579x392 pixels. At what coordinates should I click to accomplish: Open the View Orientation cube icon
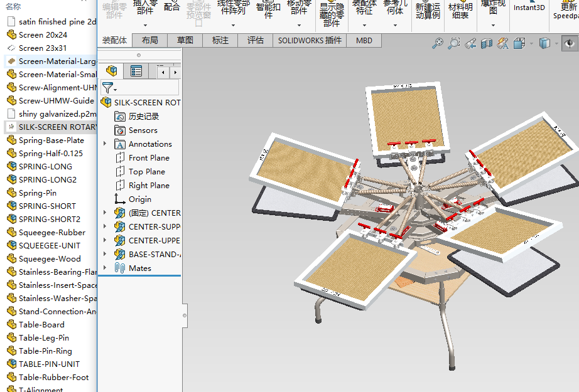(x=519, y=43)
